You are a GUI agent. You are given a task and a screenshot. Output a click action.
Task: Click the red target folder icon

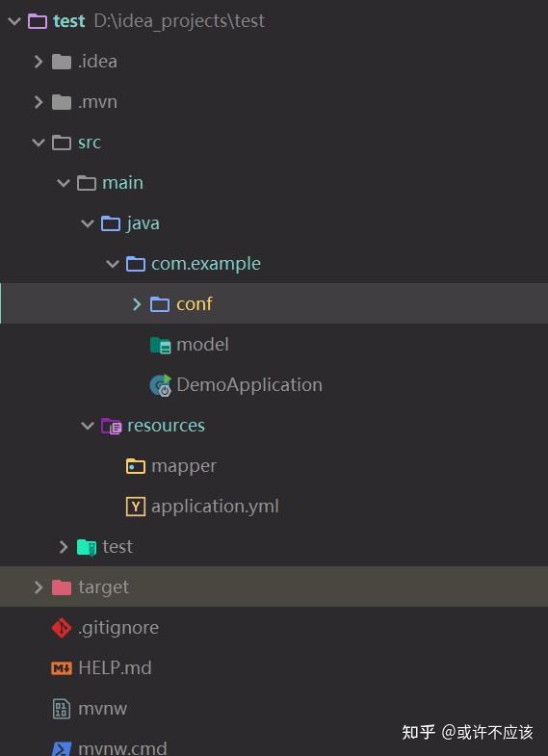pyautogui.click(x=62, y=587)
